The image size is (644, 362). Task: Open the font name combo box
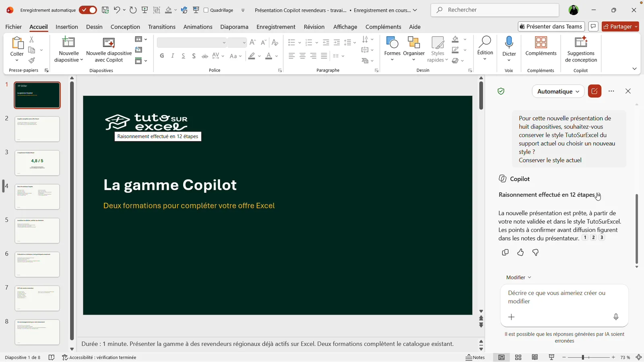click(x=192, y=42)
